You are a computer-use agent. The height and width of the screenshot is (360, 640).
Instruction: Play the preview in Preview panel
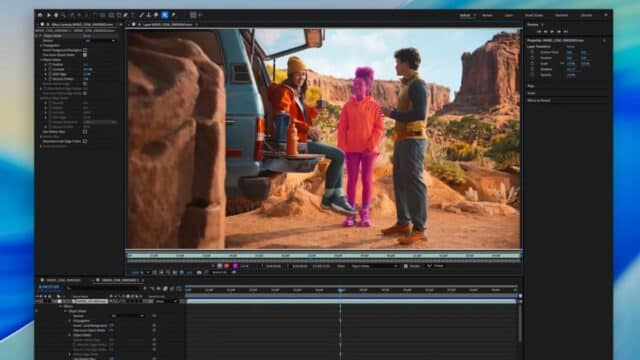coord(552,31)
